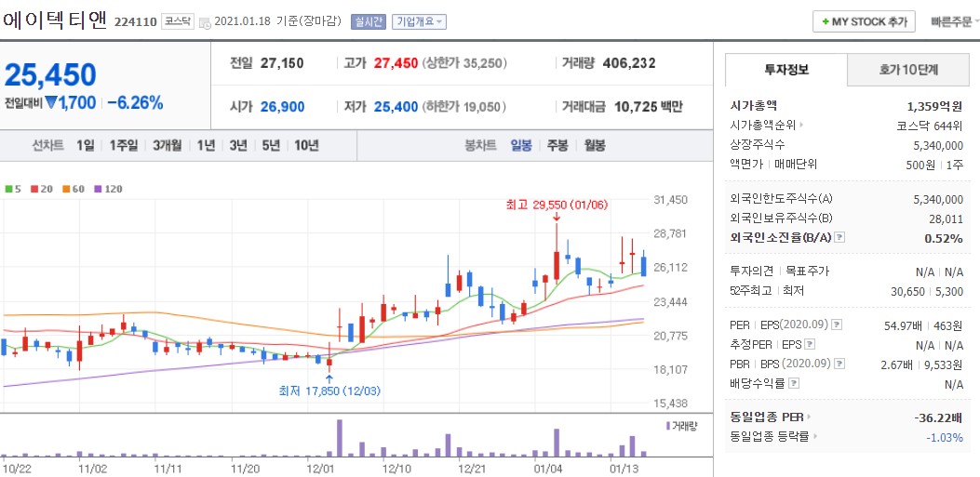Select the 월봉 candle chart
This screenshot has width=980, height=477.
[595, 145]
